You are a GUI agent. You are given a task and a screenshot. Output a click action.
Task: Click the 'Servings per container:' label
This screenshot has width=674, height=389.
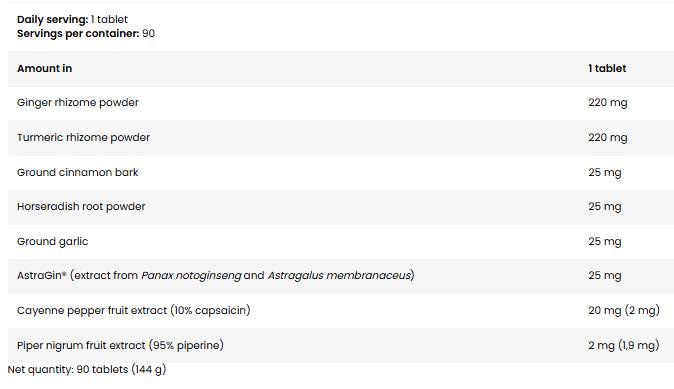tap(78, 34)
